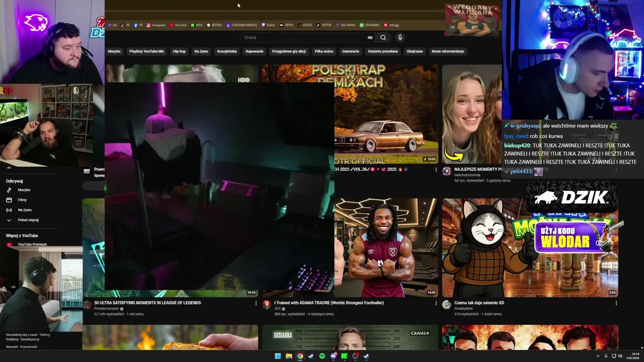Open the Twitch bookmark
Viewport: 644px width, 362px height.
(268, 25)
